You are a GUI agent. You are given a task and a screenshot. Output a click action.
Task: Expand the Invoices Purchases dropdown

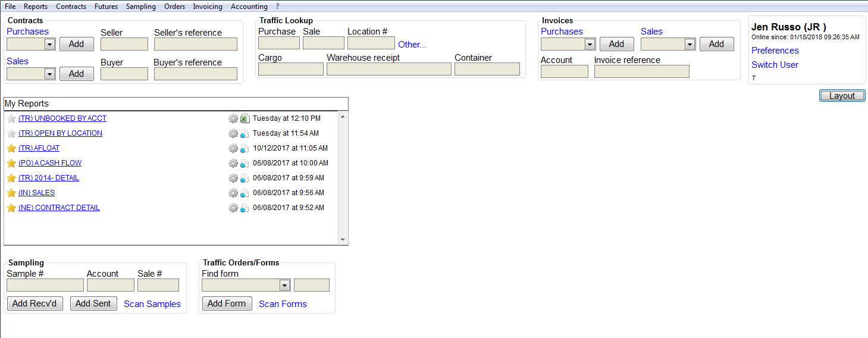pos(590,44)
